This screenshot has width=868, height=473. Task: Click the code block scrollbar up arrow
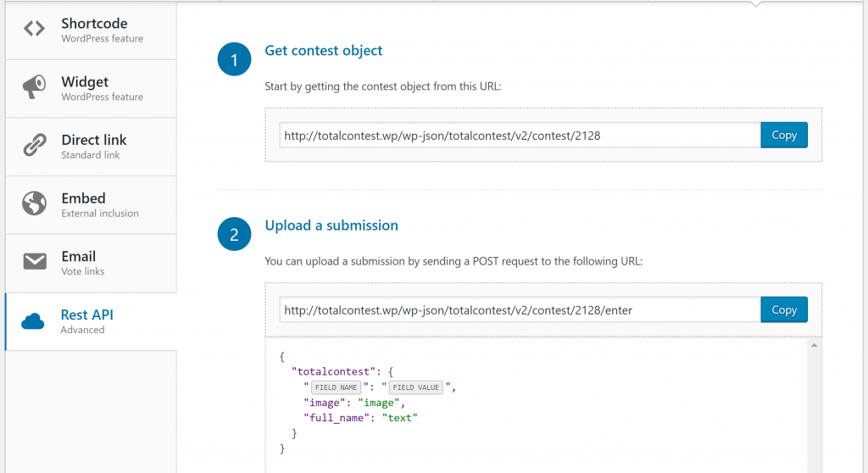[815, 345]
